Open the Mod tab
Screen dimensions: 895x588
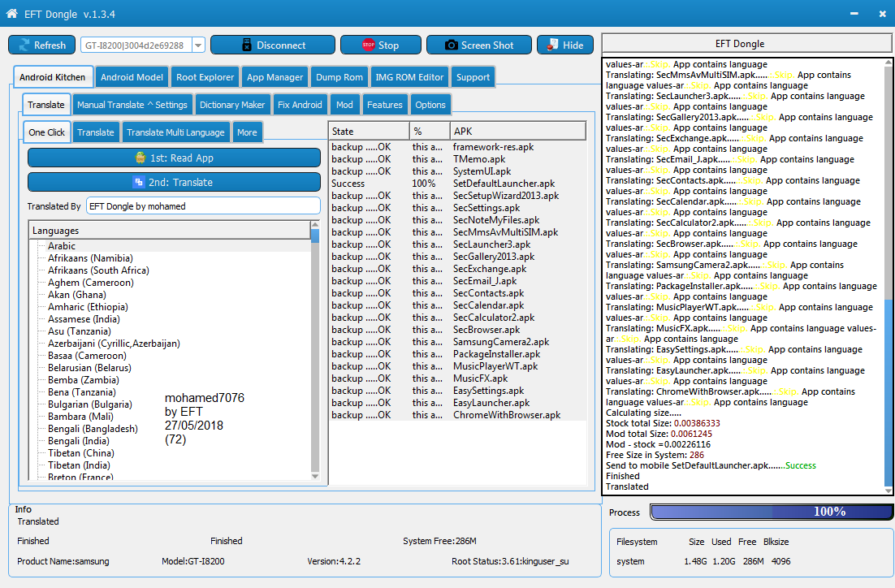pyautogui.click(x=344, y=105)
